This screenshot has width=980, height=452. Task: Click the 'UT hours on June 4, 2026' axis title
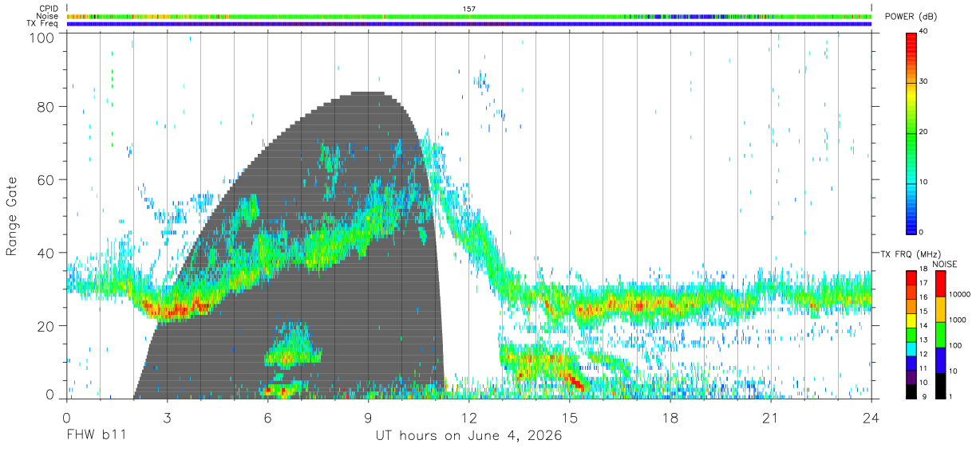pos(469,436)
